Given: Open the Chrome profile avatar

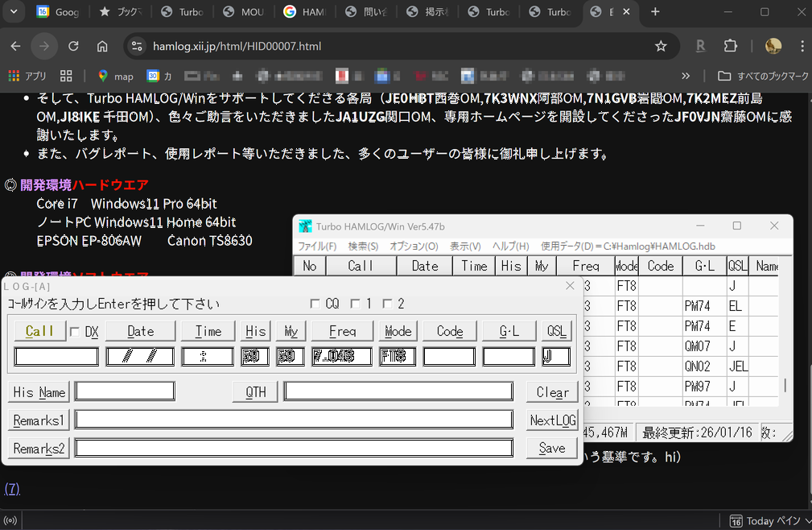Looking at the screenshot, I should 773,46.
